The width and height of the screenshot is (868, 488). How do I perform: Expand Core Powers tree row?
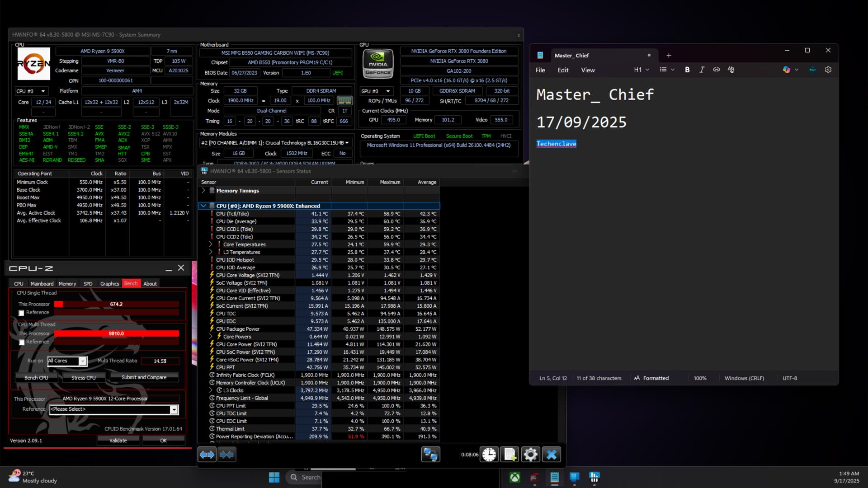(x=211, y=336)
